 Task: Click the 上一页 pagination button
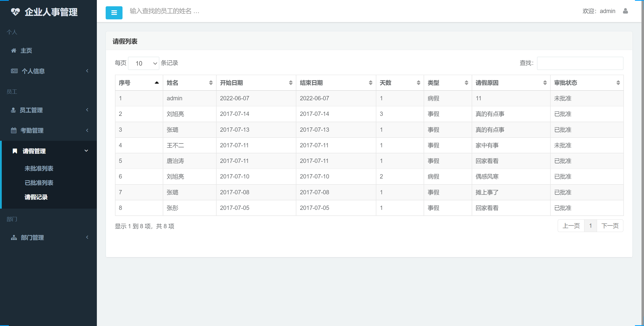point(571,226)
